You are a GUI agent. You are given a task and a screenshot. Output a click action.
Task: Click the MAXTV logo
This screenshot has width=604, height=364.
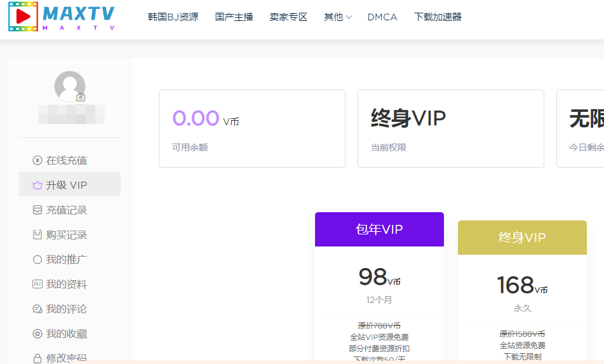coord(62,16)
